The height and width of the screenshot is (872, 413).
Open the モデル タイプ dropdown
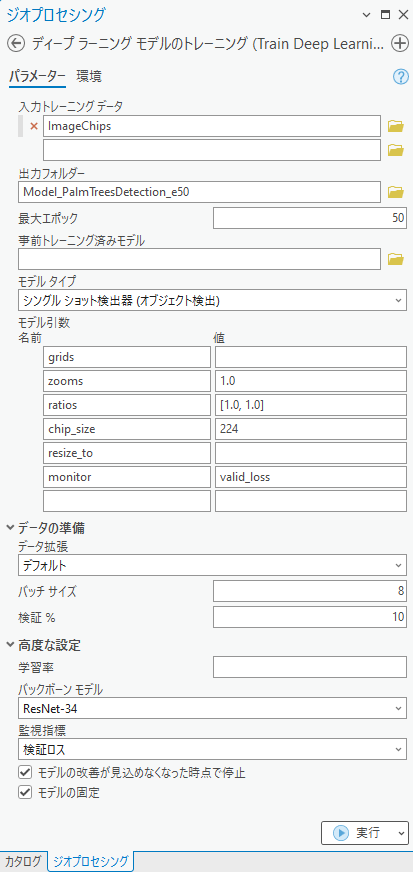pos(212,300)
